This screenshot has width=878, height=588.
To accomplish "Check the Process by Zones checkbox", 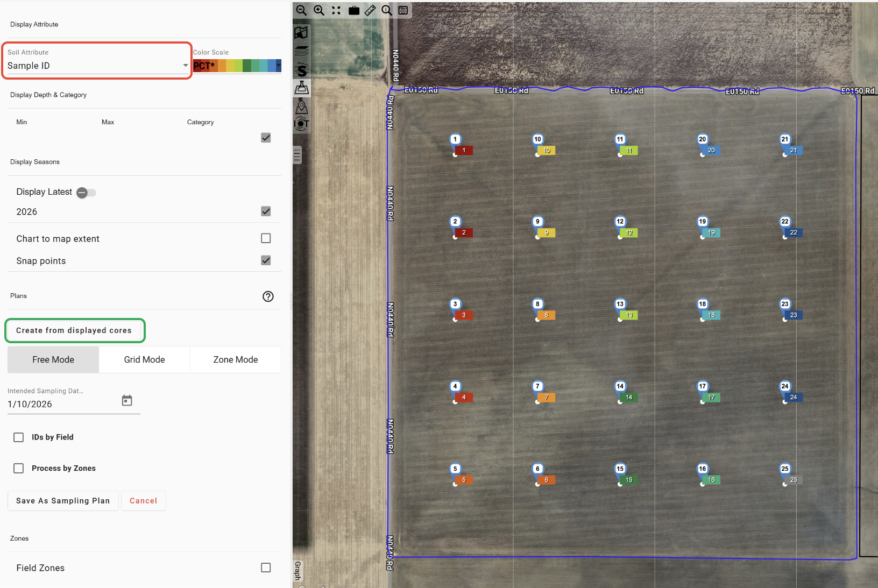I will click(x=19, y=469).
